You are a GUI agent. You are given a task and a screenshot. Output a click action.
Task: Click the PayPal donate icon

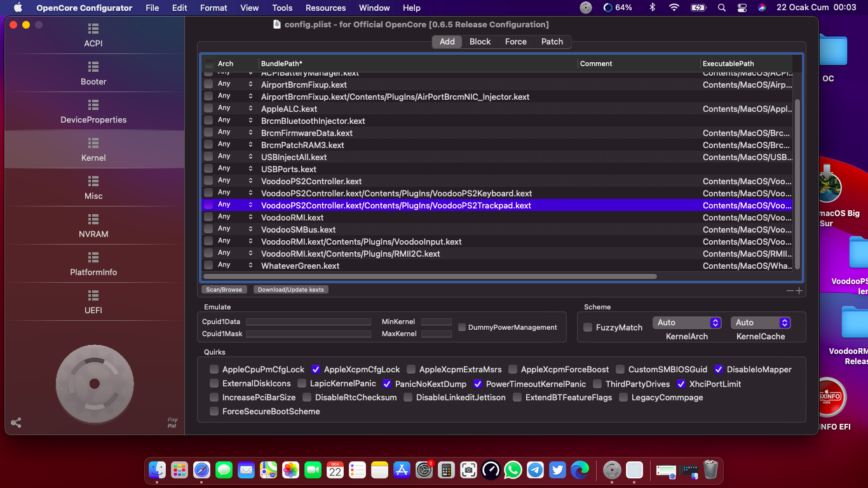point(172,423)
